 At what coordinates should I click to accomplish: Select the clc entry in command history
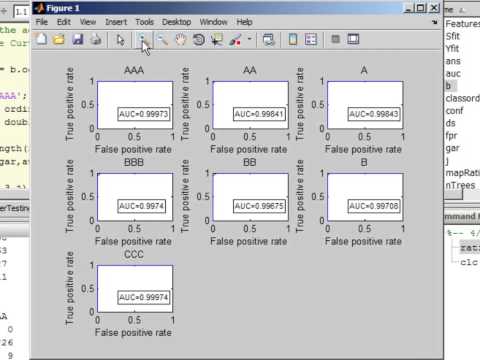click(x=469, y=262)
